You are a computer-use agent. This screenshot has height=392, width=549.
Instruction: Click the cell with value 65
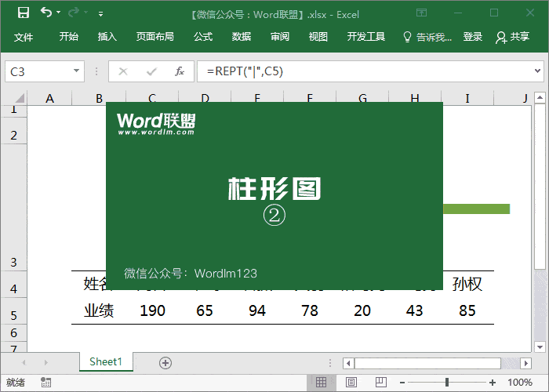(x=205, y=310)
